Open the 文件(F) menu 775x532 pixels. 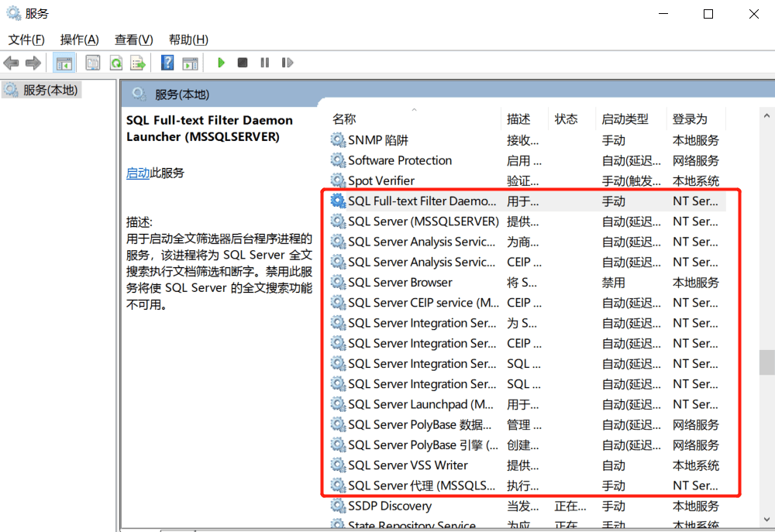click(26, 39)
